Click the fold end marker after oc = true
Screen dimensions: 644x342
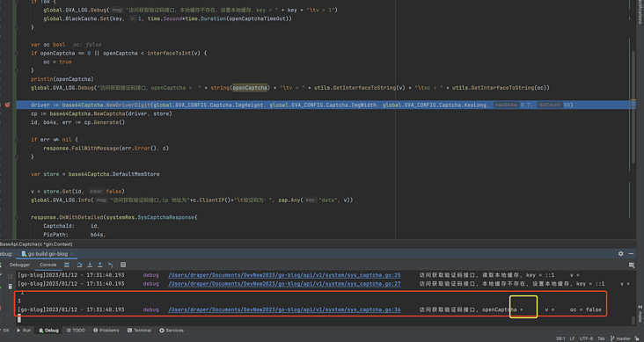pyautogui.click(x=16, y=70)
